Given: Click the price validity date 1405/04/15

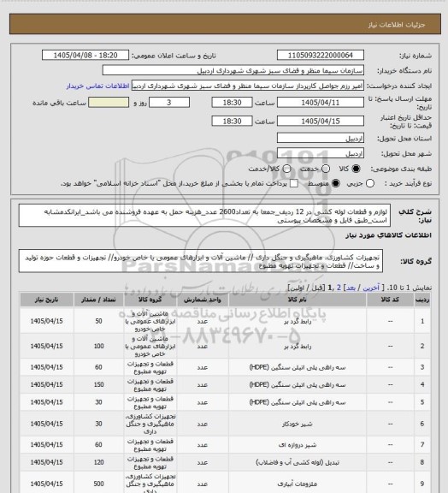Looking at the screenshot, I should pos(321,121).
